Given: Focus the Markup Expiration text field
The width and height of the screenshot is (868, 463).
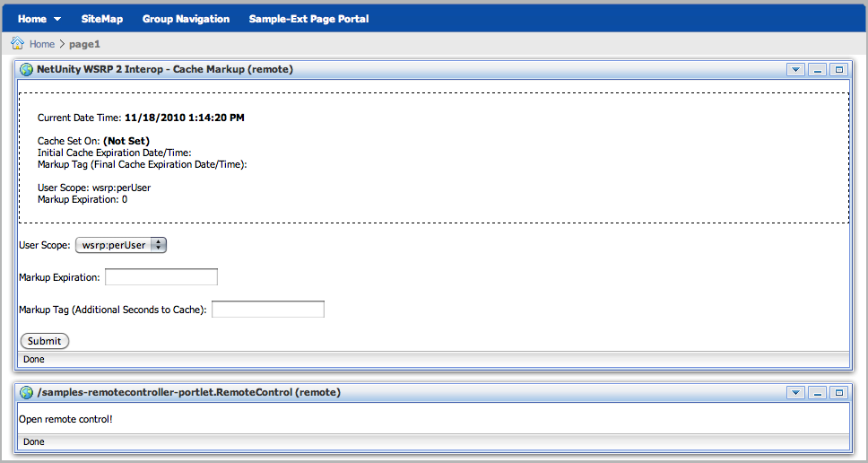Looking at the screenshot, I should click(161, 277).
